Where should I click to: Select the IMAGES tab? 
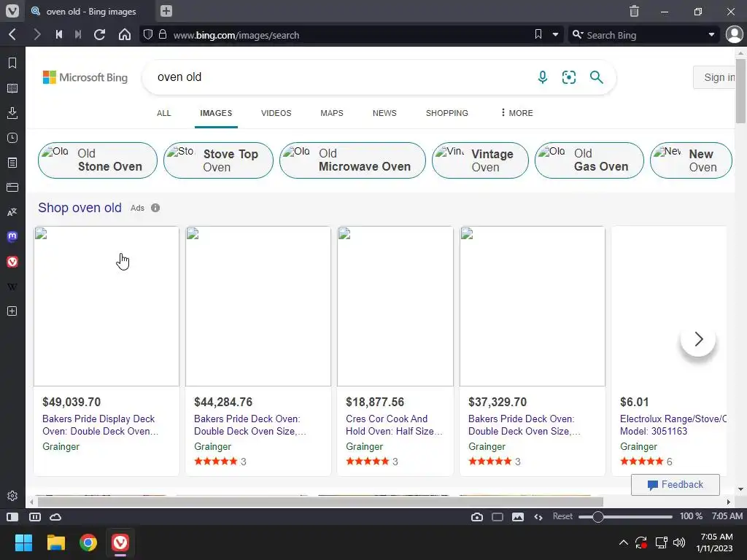point(216,113)
